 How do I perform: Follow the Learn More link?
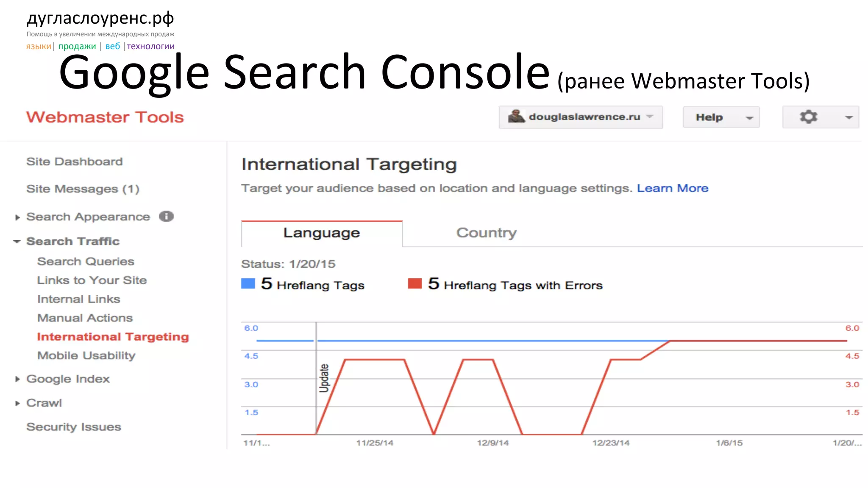[672, 188]
